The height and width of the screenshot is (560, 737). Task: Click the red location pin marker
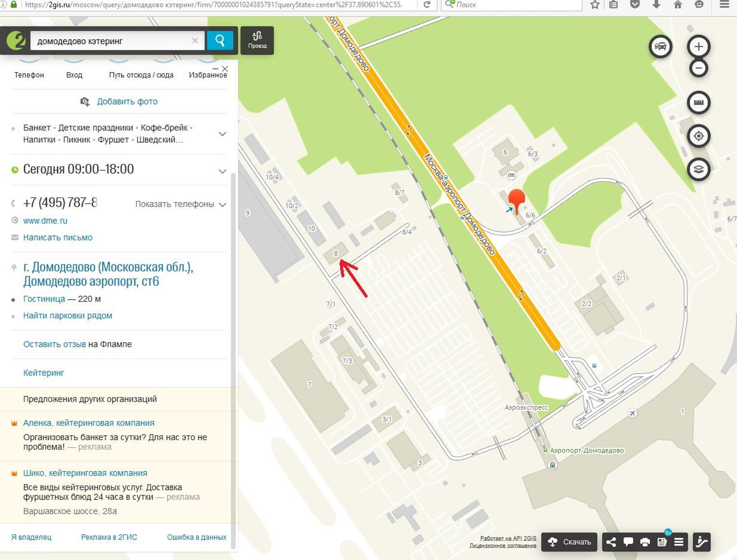517,200
